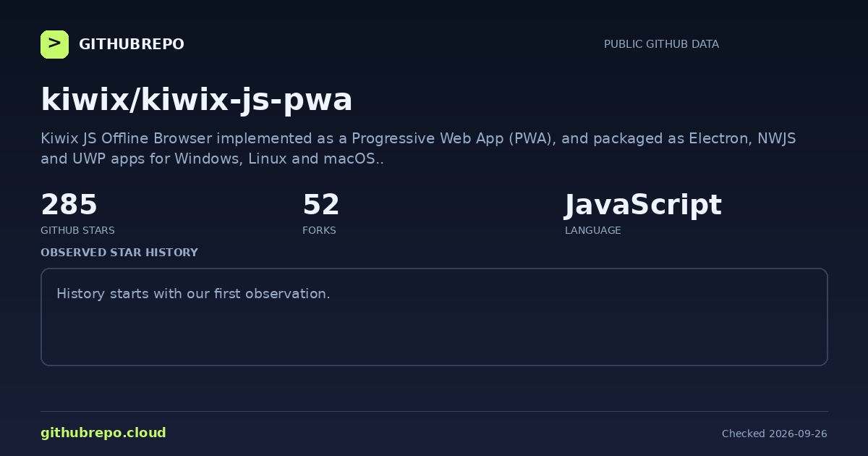Select the FORKS label
Image resolution: width=868 pixels, height=456 pixels.
(x=319, y=230)
